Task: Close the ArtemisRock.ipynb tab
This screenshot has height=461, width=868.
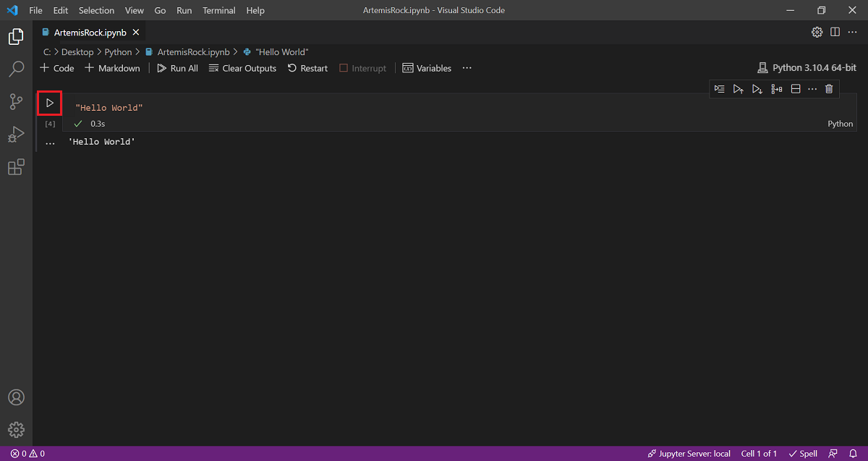Action: [136, 33]
